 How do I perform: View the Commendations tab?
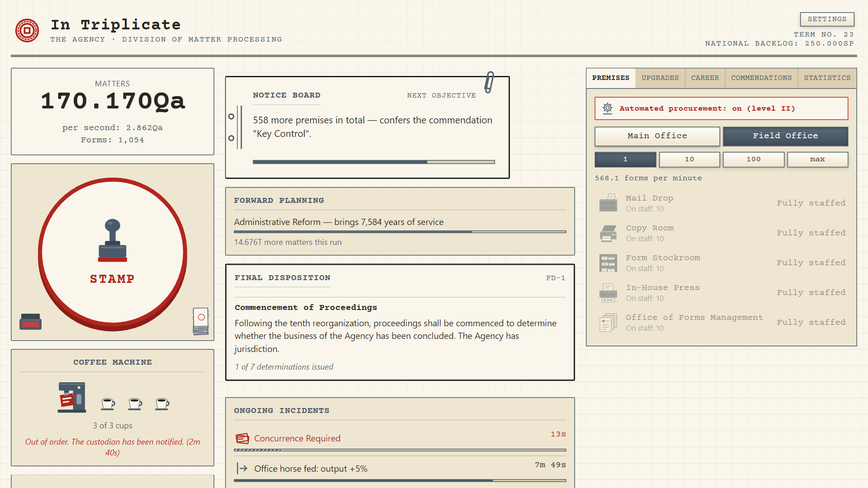tap(761, 78)
